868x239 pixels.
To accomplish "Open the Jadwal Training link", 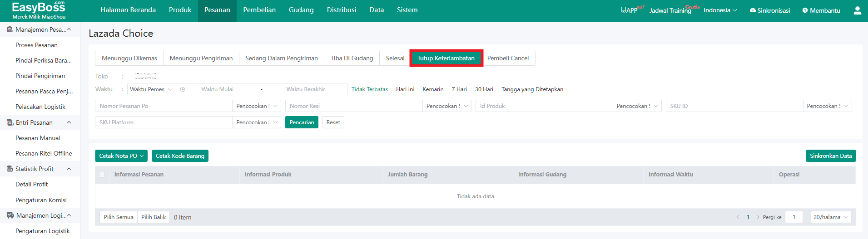I will [670, 10].
